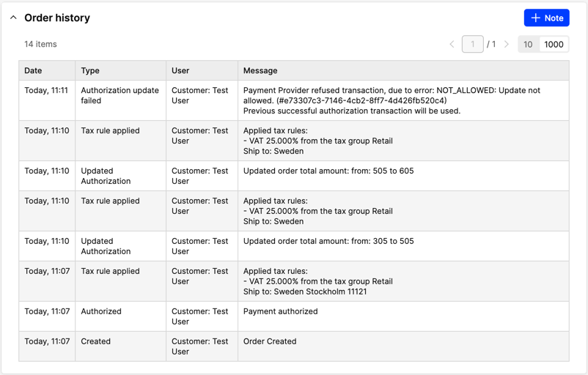Select 1000 items per page

pos(554,45)
